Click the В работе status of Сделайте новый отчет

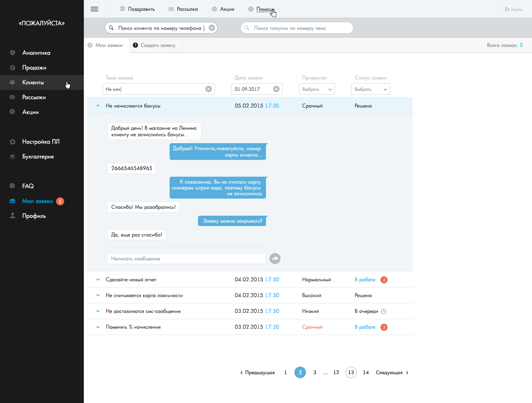[x=365, y=280]
